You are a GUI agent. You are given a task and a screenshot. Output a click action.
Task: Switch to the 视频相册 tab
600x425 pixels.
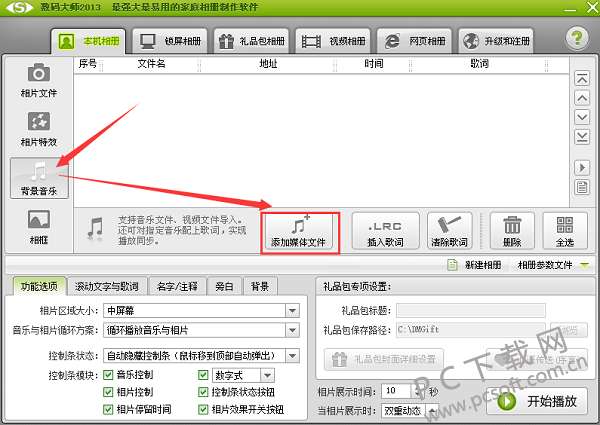coord(333,41)
